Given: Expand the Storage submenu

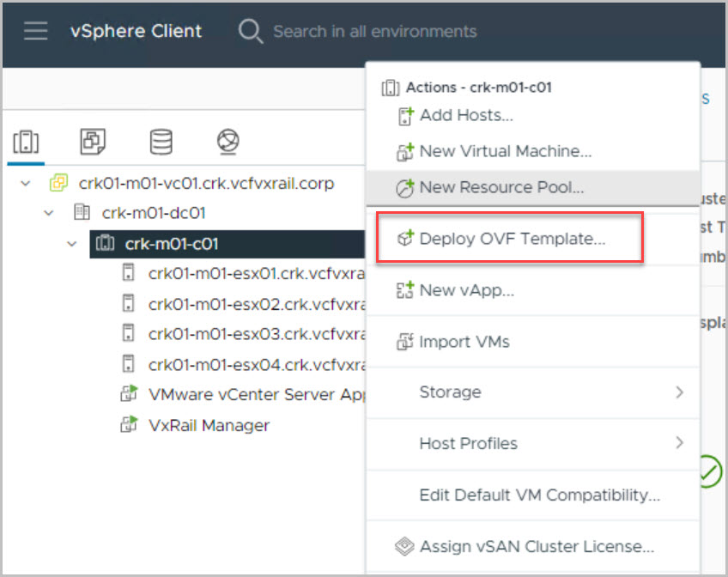Looking at the screenshot, I should pyautogui.click(x=679, y=392).
